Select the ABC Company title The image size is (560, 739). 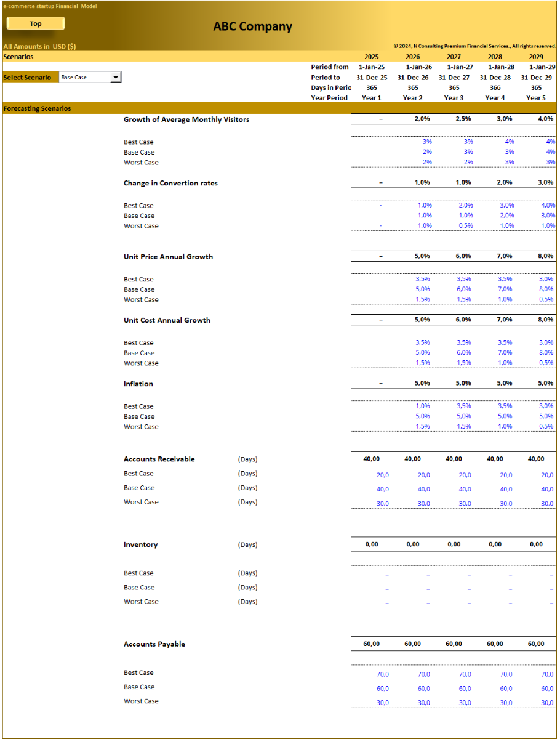click(x=253, y=26)
